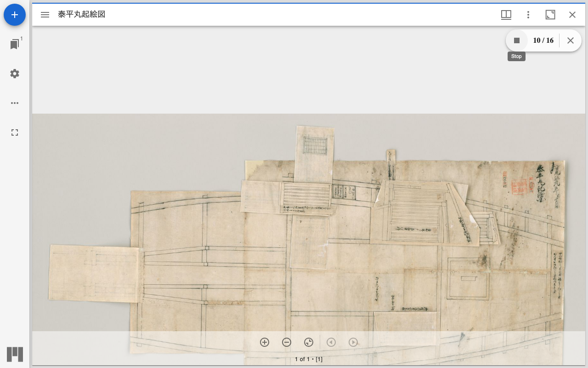This screenshot has width=588, height=368.
Task: Zoom in on the canvas
Action: [265, 342]
